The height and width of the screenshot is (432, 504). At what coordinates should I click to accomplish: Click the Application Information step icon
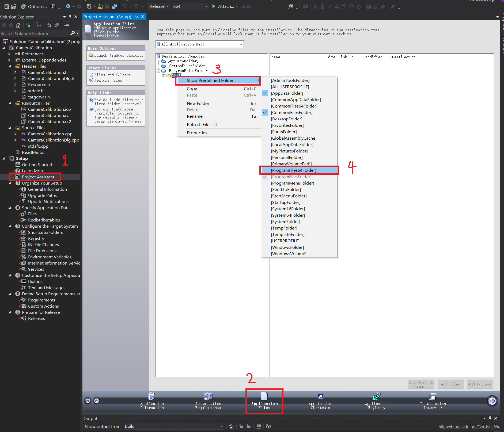point(152,396)
